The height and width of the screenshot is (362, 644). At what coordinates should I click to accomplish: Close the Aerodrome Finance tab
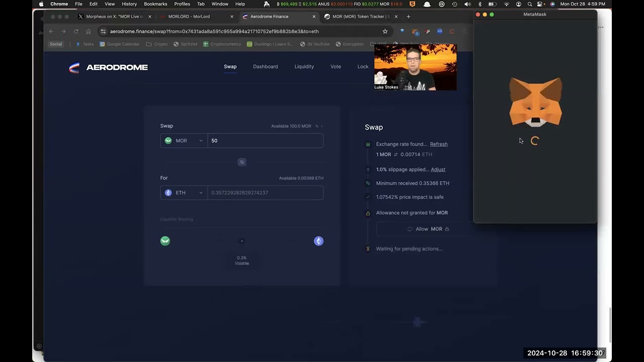tap(314, 17)
